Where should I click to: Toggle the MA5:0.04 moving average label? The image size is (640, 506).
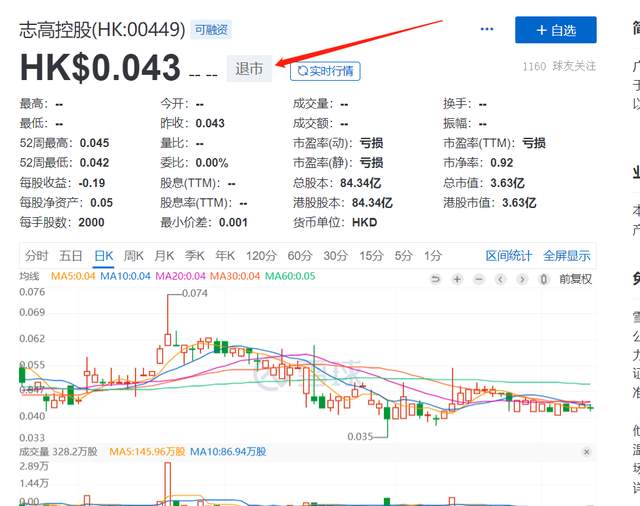click(x=73, y=276)
